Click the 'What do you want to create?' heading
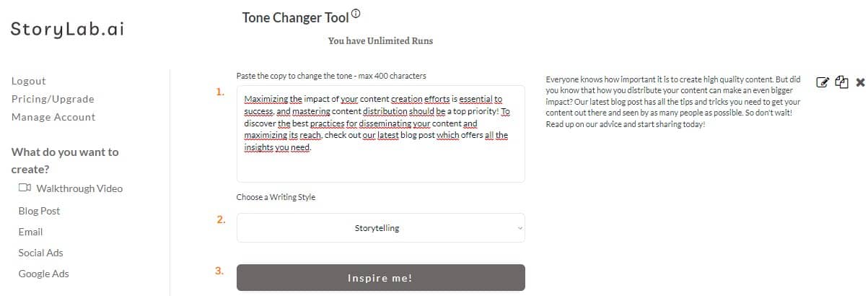The image size is (868, 296). [x=65, y=161]
